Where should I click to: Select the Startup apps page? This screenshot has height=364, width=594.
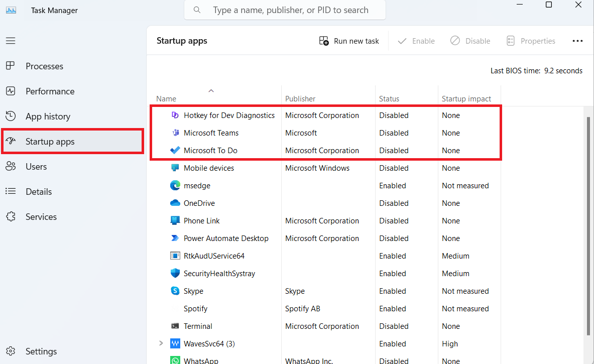point(72,141)
